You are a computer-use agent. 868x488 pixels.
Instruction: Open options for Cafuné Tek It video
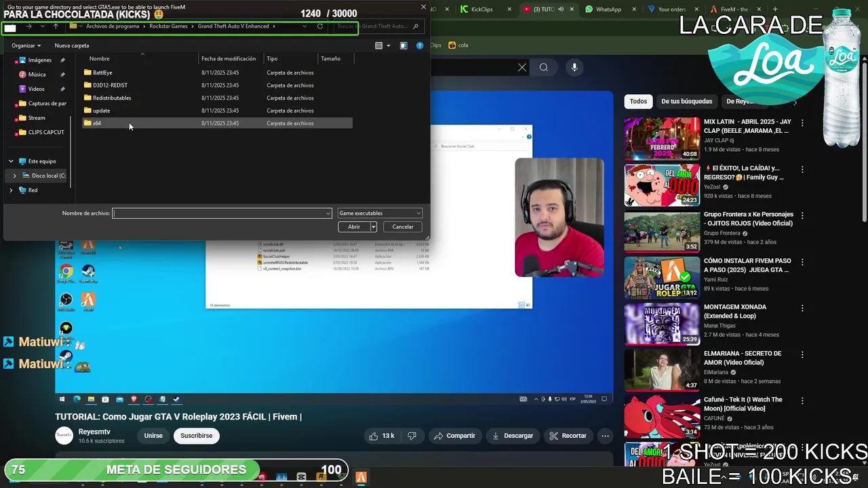[x=802, y=401]
